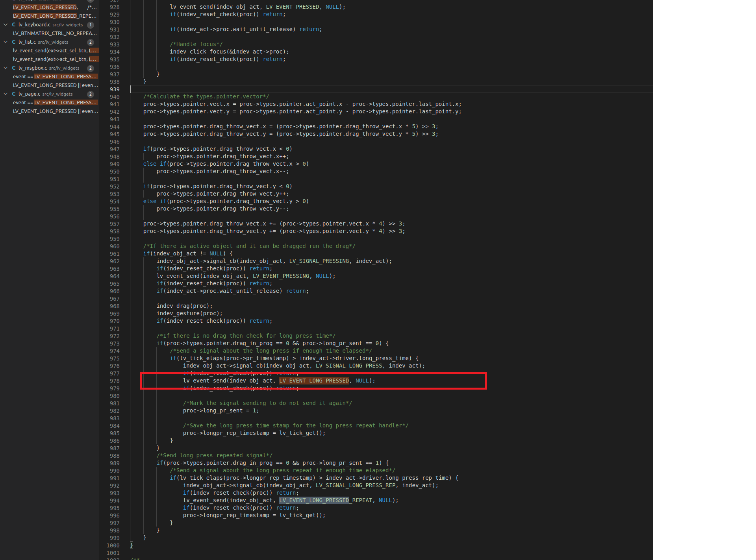Click the "2" badge next to lv_list.c
The width and height of the screenshot is (756, 560).
90,42
